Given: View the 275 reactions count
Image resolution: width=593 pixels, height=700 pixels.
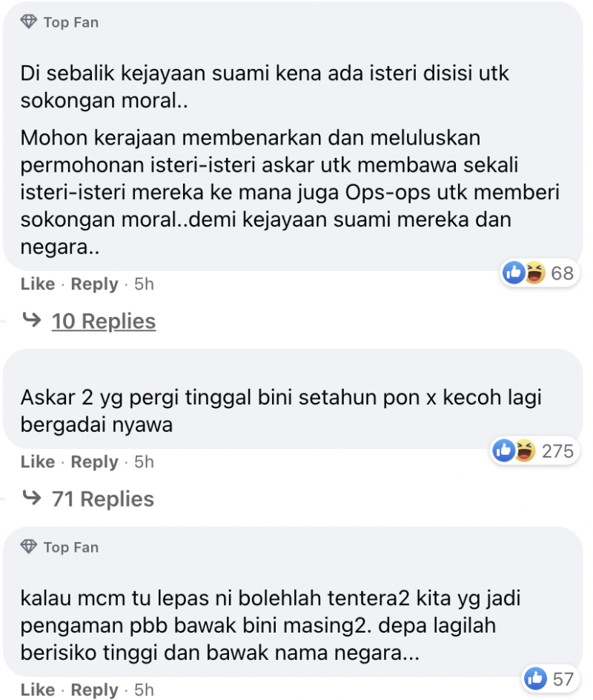Looking at the screenshot, I should click(558, 450).
